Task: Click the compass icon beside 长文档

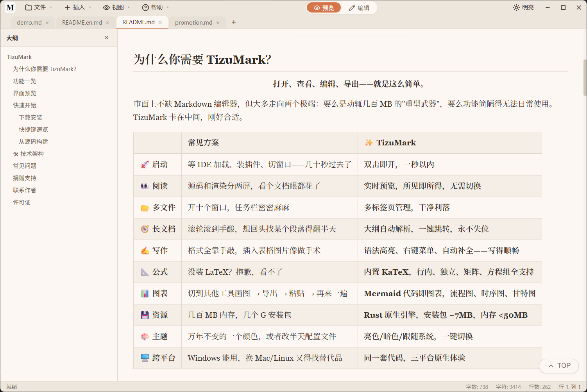Action: coord(145,229)
